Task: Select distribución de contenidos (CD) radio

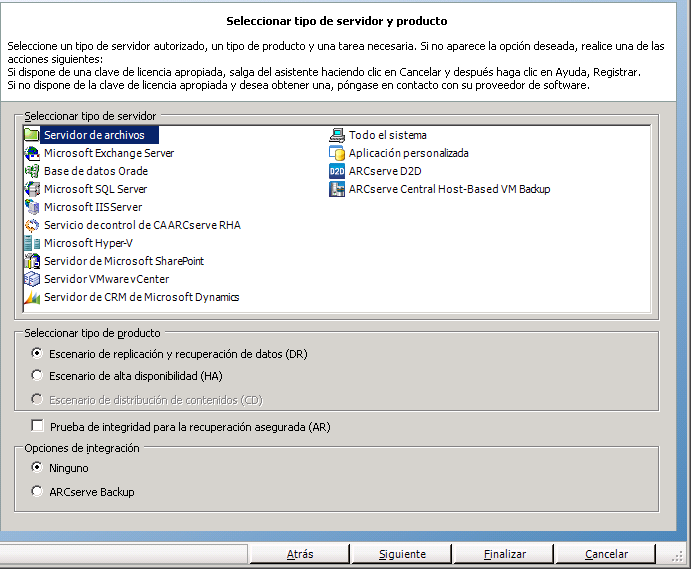Action: (x=37, y=399)
